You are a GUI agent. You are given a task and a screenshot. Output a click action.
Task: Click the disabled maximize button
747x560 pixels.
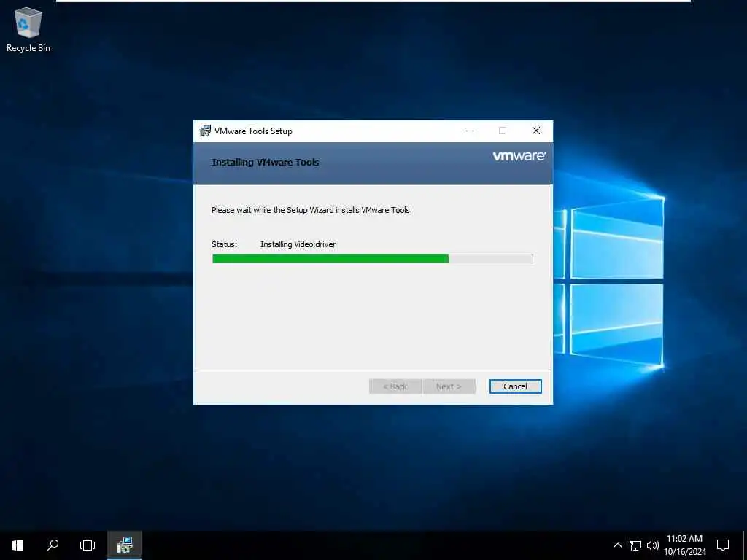[503, 131]
